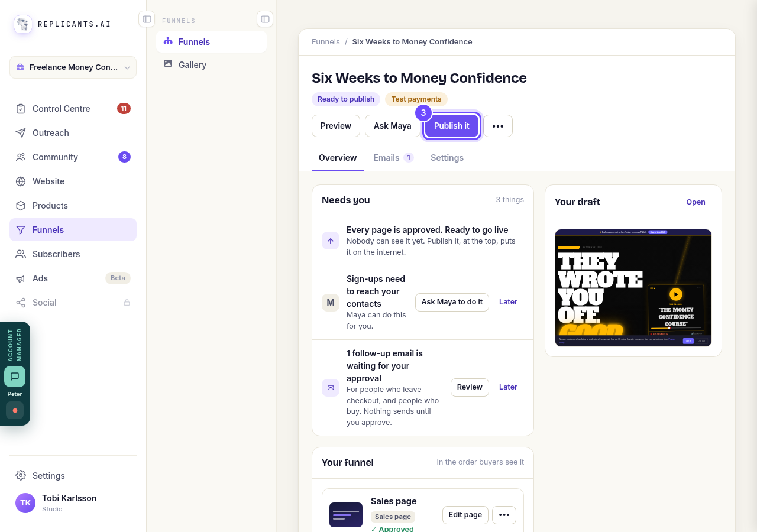Viewport: 757px width, 532px height.
Task: Postpone the sign-ups task with Later
Action: pyautogui.click(x=509, y=302)
